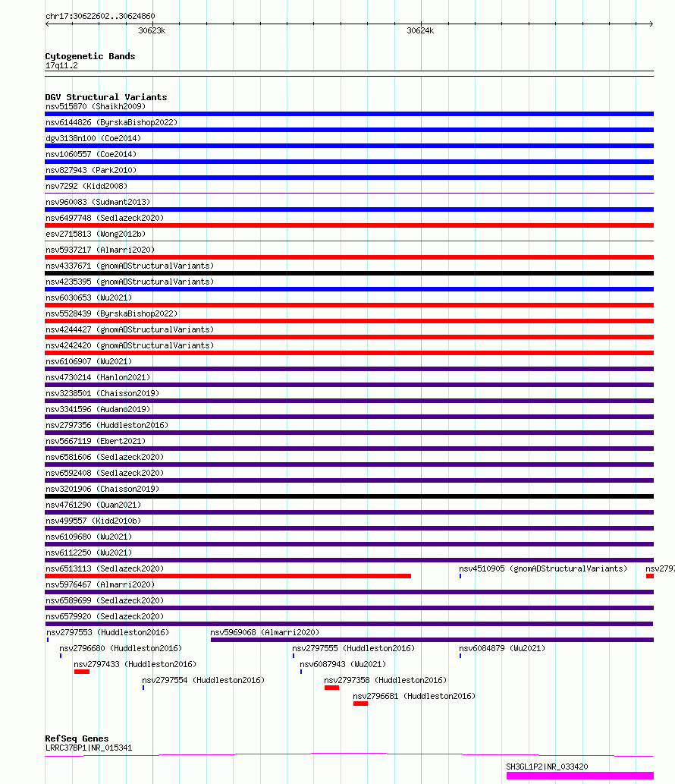This screenshot has height=784, width=675.
Task: Click the DGV Structural Variants track heading
Action: [106, 97]
